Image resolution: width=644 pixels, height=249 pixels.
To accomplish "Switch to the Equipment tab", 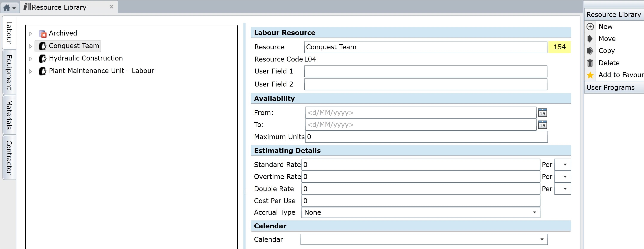I will tap(9, 72).
